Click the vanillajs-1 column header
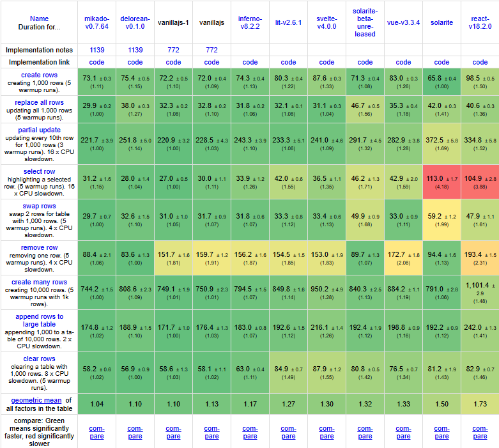Screen dimensions: 499x448 click(x=173, y=22)
